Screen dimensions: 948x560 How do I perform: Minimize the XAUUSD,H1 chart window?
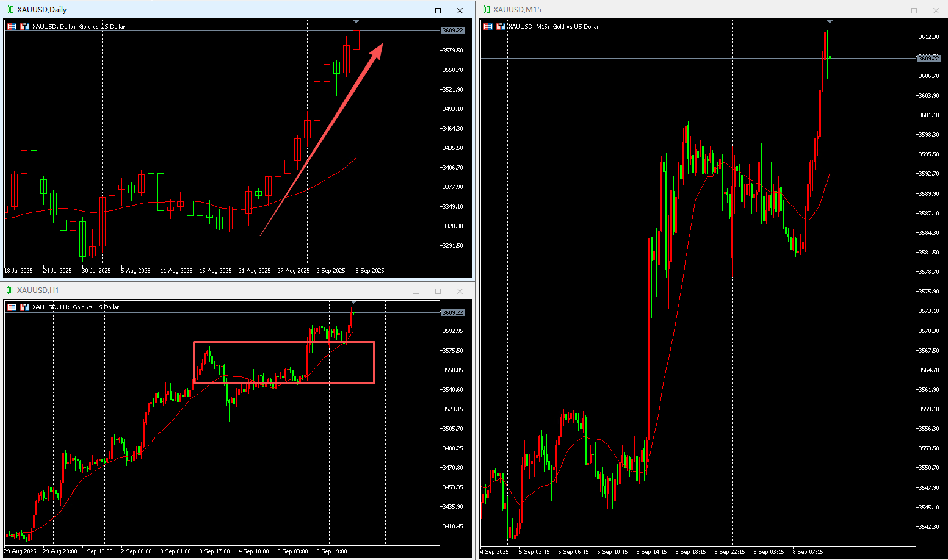[416, 292]
